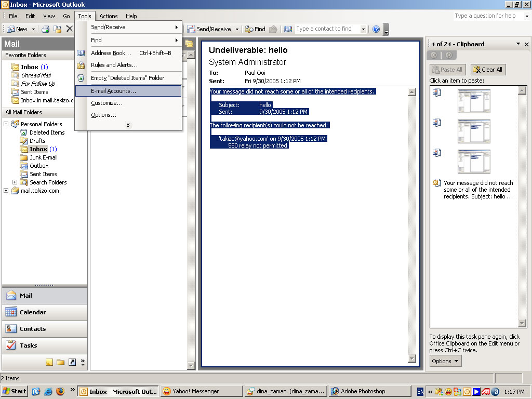Open the New item dropdown arrow

point(33,29)
